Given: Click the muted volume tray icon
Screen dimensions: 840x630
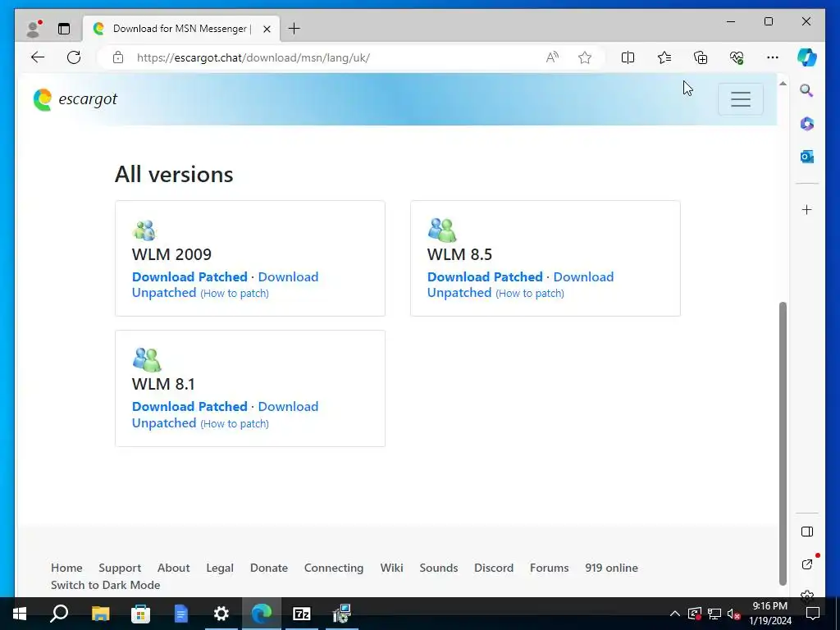Looking at the screenshot, I should click(734, 614).
